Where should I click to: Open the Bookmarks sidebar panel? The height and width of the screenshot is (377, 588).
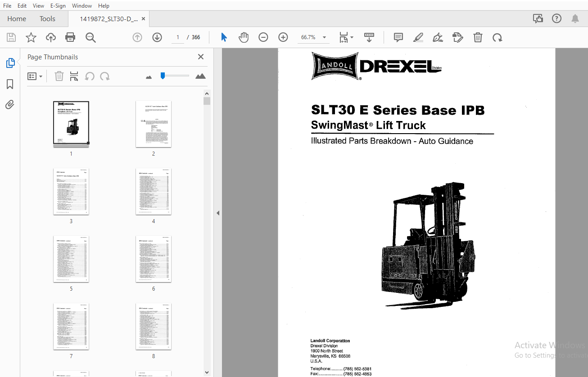(x=10, y=84)
